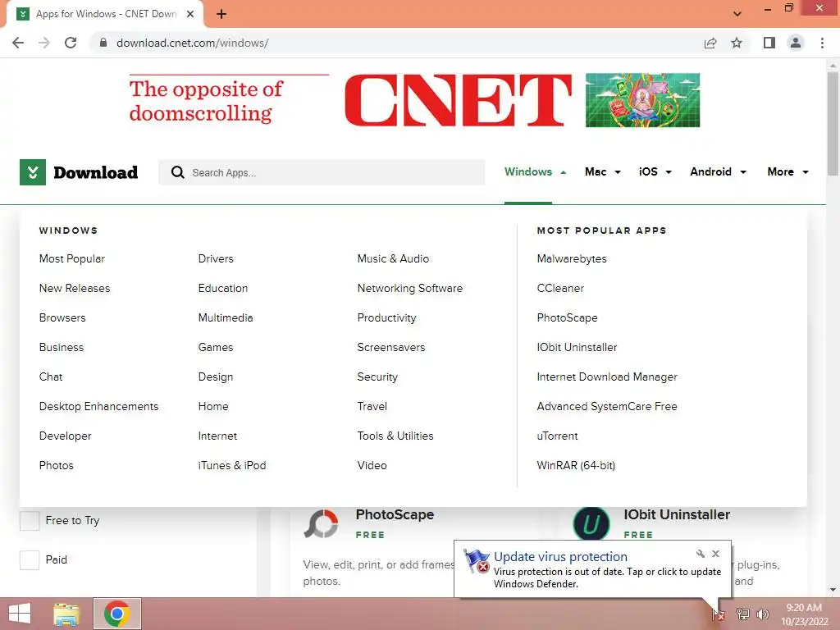Click the PhotoScape app icon in card
Viewport: 840px width, 630px height.
321,523
